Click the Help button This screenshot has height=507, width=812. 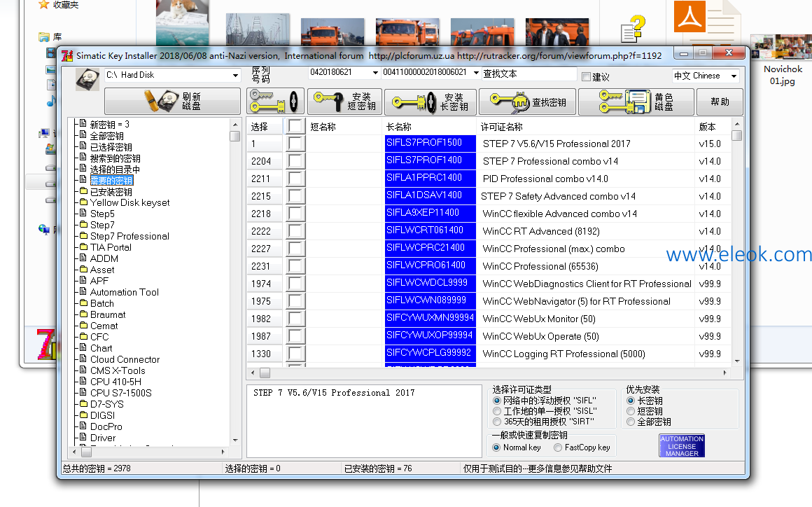click(x=720, y=102)
